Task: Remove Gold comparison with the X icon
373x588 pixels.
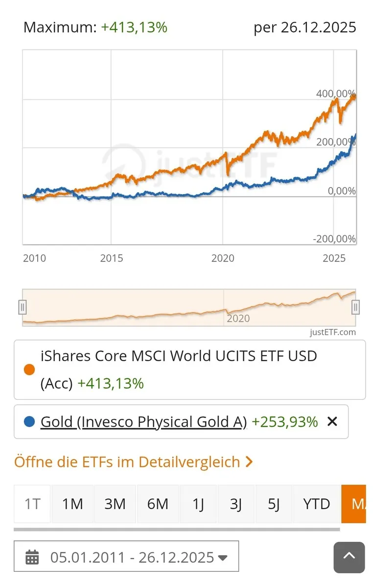Action: click(332, 421)
